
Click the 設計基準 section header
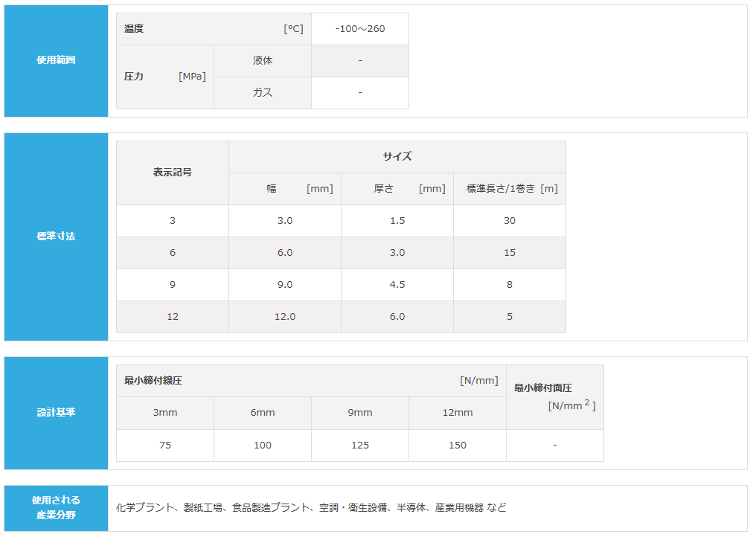(x=57, y=413)
